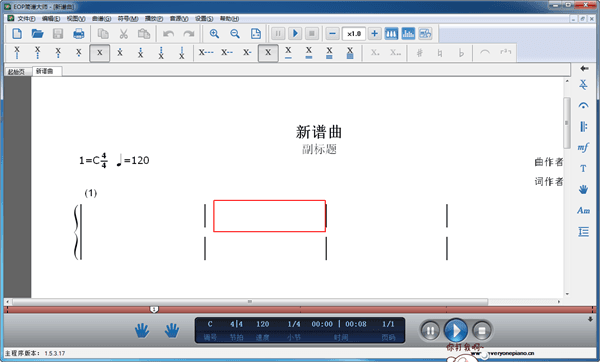Add a double dot to note
Image resolution: width=600 pixels, height=362 pixels.
[396, 53]
